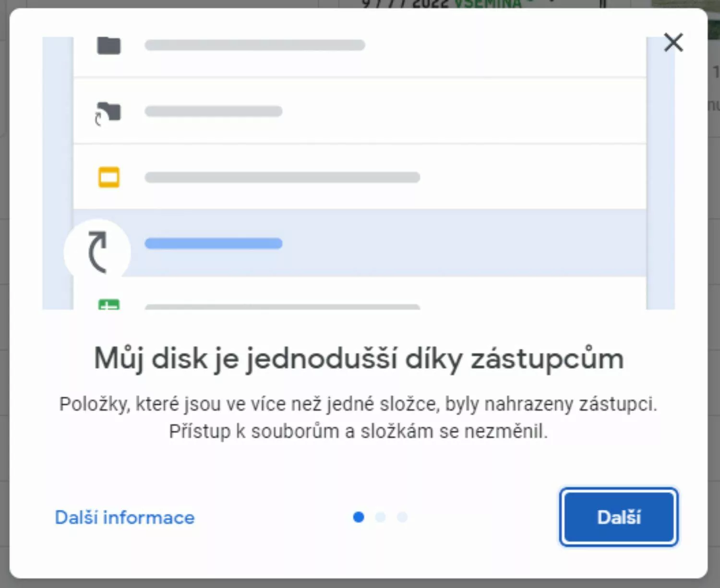Image resolution: width=720 pixels, height=588 pixels.
Task: Select the highlighted light-blue row in illustration
Action: click(360, 243)
